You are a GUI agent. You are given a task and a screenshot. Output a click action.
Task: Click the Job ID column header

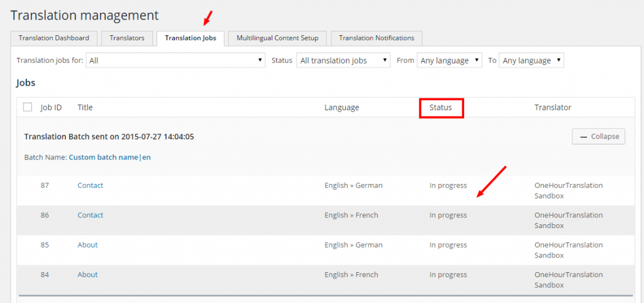point(51,108)
